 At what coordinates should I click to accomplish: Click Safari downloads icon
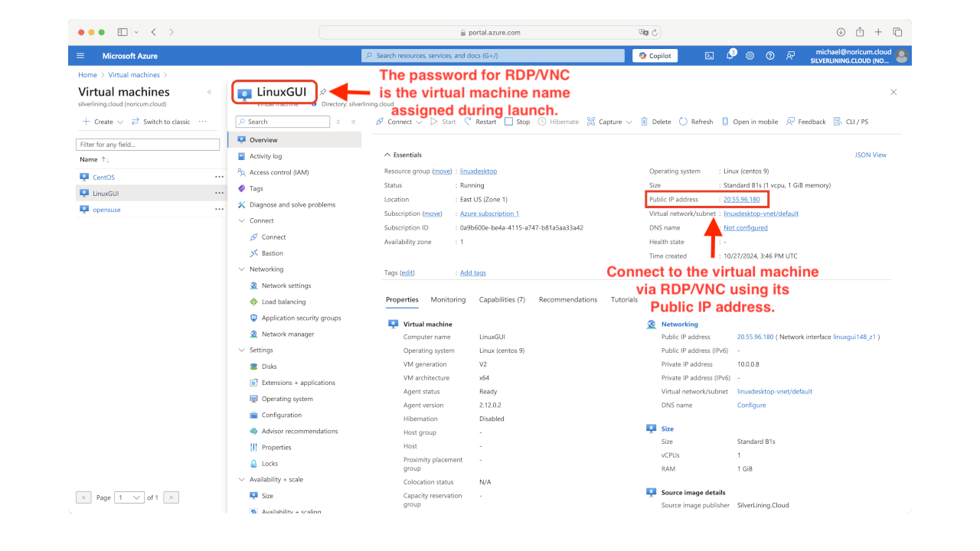pos(841,32)
